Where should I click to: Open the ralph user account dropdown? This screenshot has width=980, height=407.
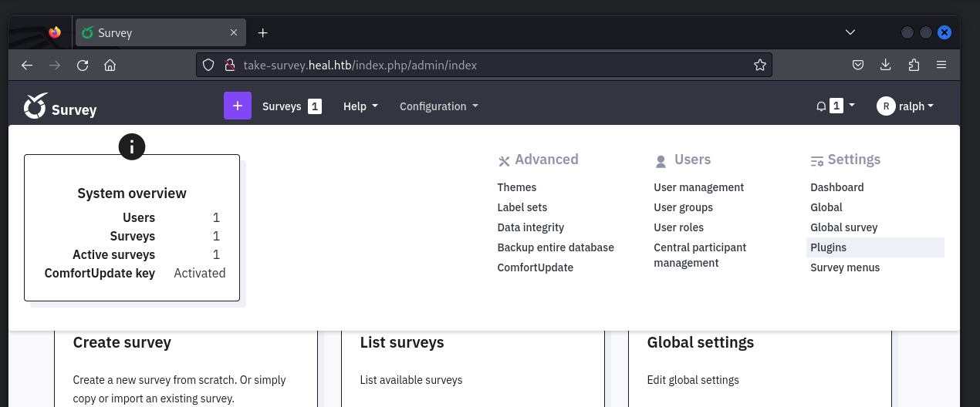906,106
